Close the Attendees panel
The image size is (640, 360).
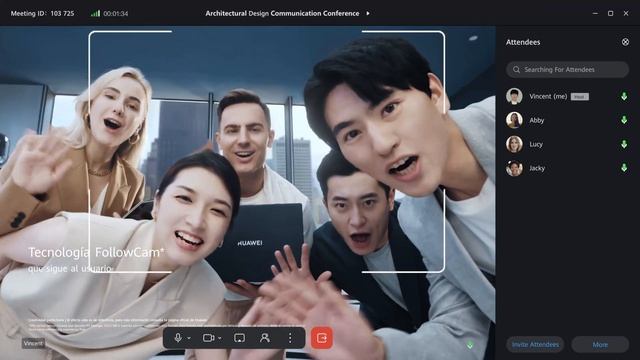pos(625,42)
